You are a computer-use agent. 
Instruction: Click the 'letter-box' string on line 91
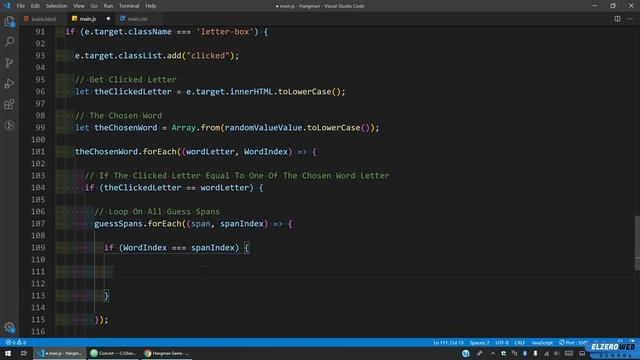pos(225,31)
